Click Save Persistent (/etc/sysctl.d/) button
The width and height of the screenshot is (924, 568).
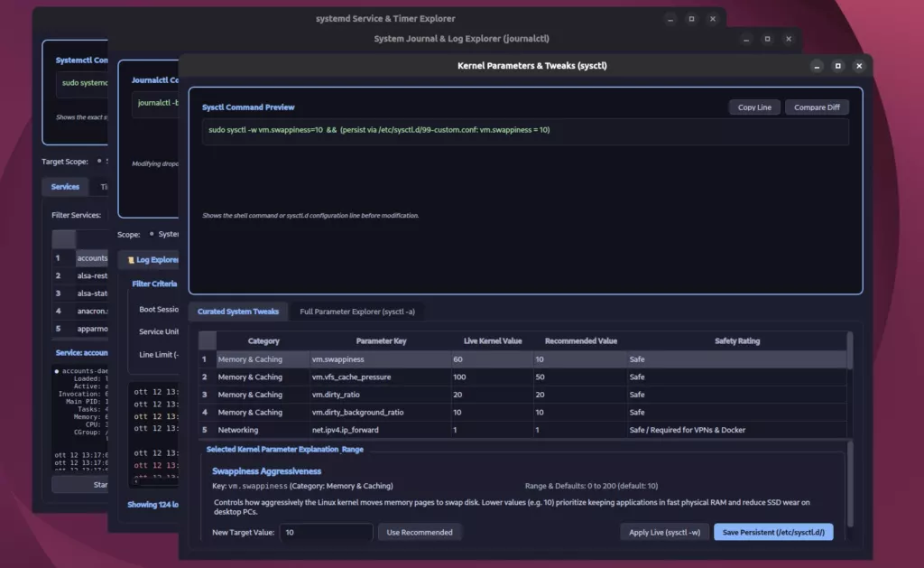[773, 532]
